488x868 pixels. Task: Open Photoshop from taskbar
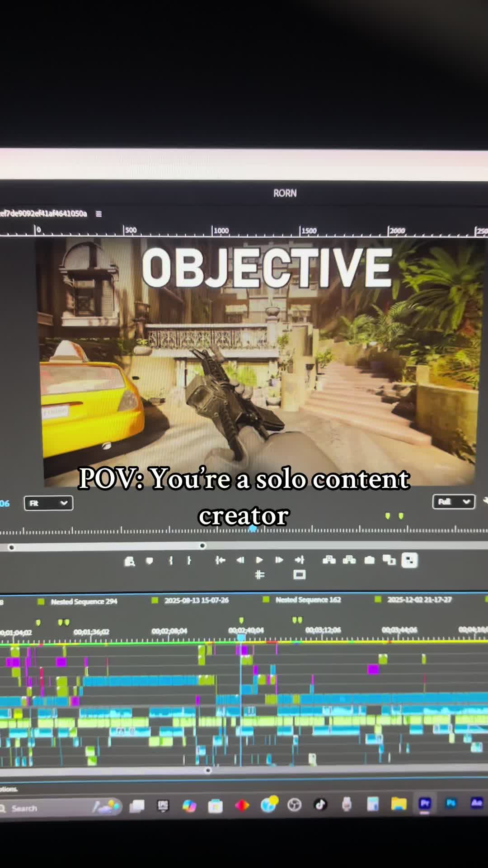point(451,803)
